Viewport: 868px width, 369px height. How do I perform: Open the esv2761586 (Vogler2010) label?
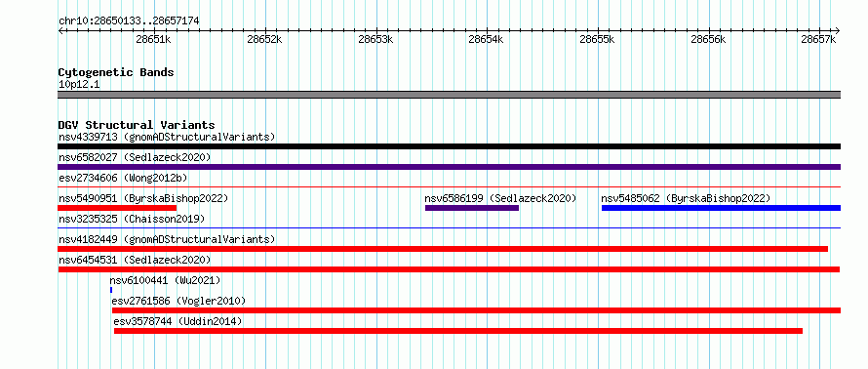tap(178, 301)
